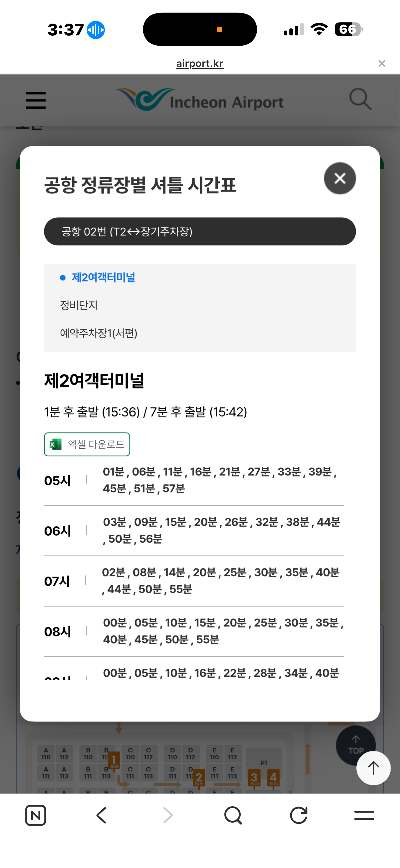Go back with the left arrow

[102, 815]
